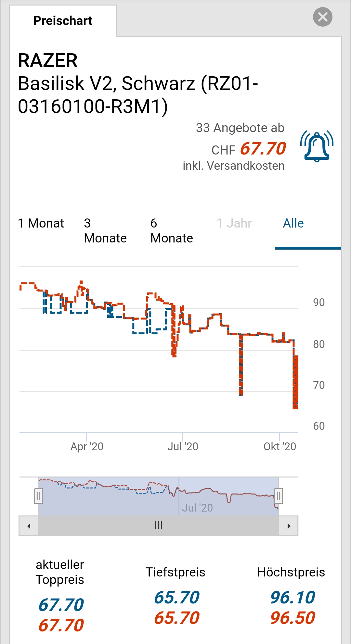Select the 6 Monate range
Viewport: 351px width, 644px height.
(172, 231)
